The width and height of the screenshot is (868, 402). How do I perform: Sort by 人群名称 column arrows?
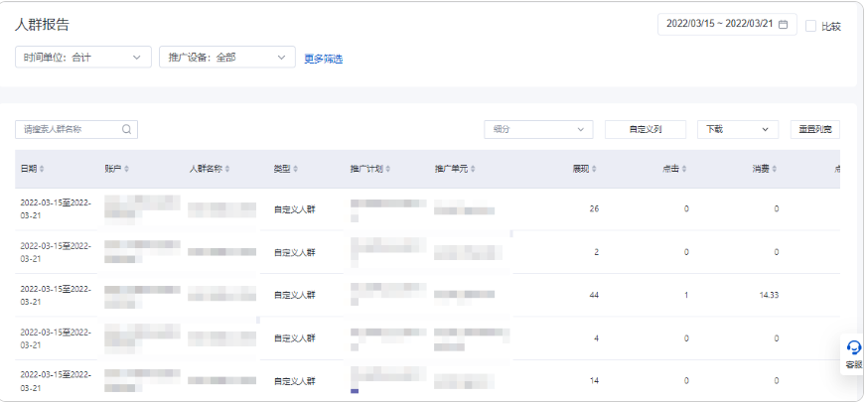pos(227,169)
